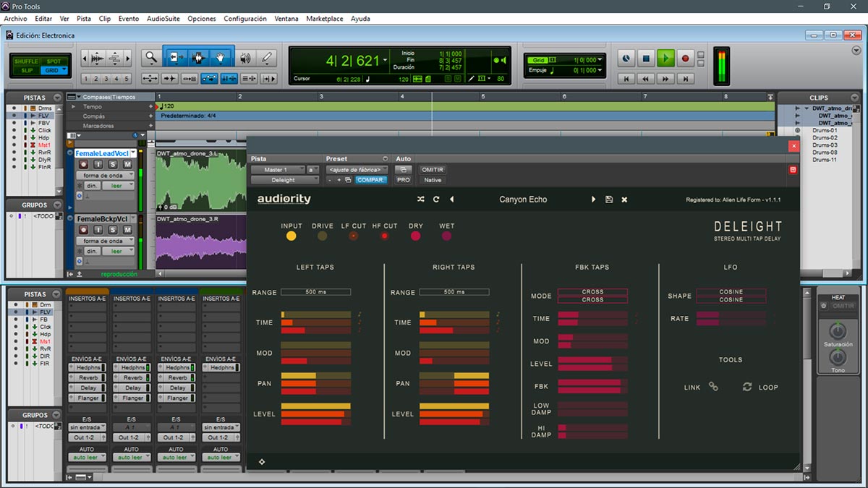
Task: Toggle the COMPAR compare button
Action: pyautogui.click(x=371, y=180)
